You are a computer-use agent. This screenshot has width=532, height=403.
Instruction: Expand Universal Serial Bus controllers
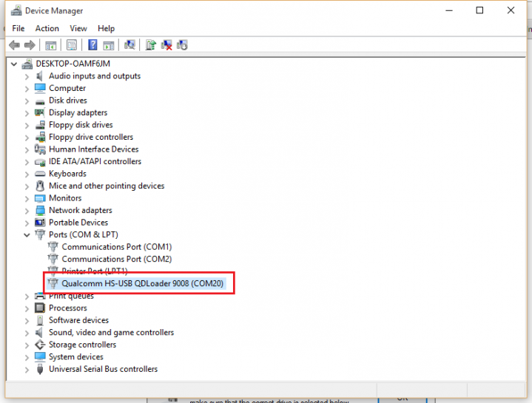tap(27, 370)
